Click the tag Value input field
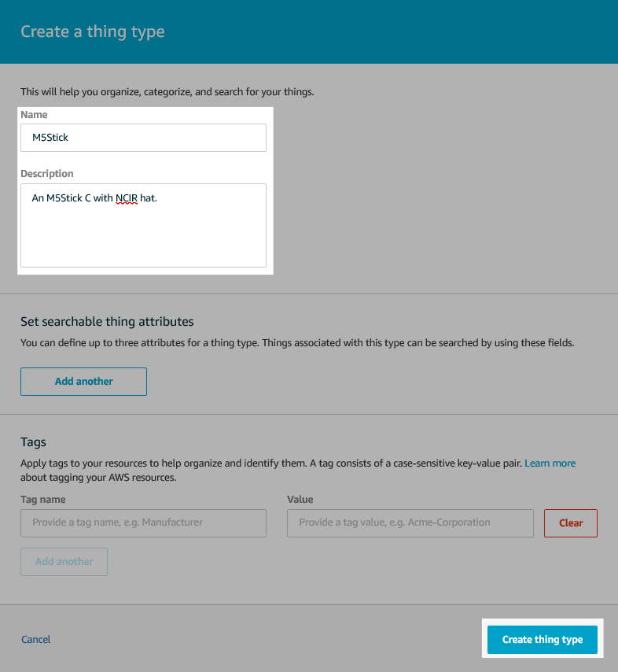Image resolution: width=618 pixels, height=672 pixels. [x=410, y=522]
